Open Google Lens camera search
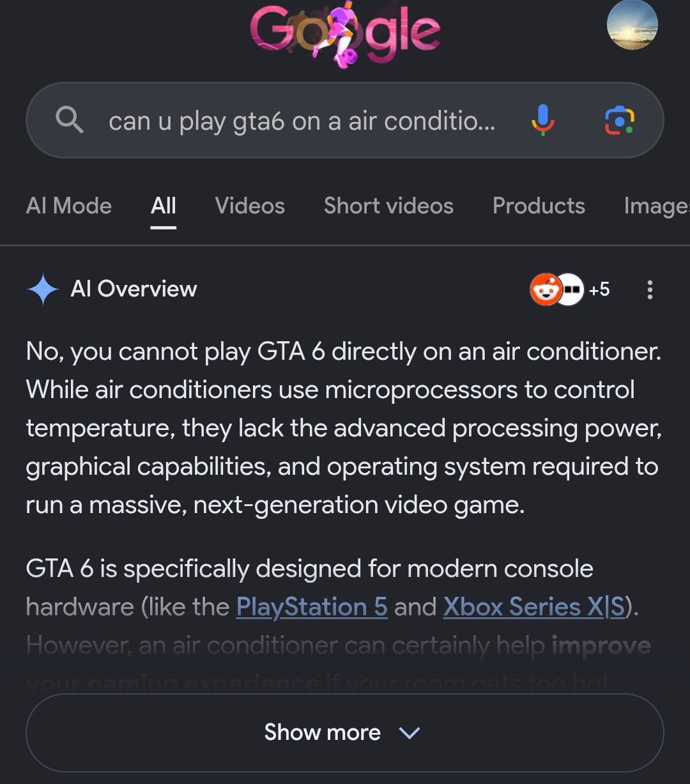Screen dimensions: 690x784 point(619,120)
